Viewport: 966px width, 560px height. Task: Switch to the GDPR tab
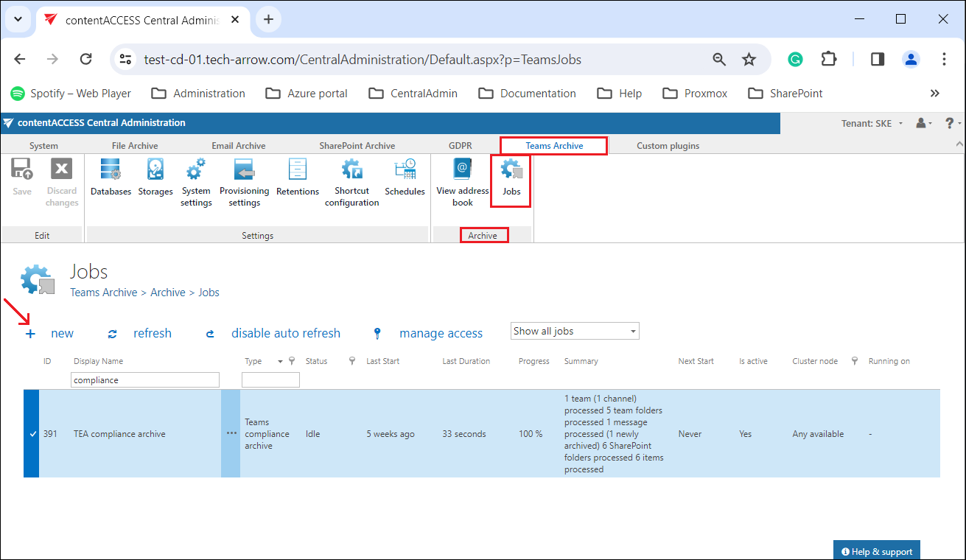click(x=460, y=146)
